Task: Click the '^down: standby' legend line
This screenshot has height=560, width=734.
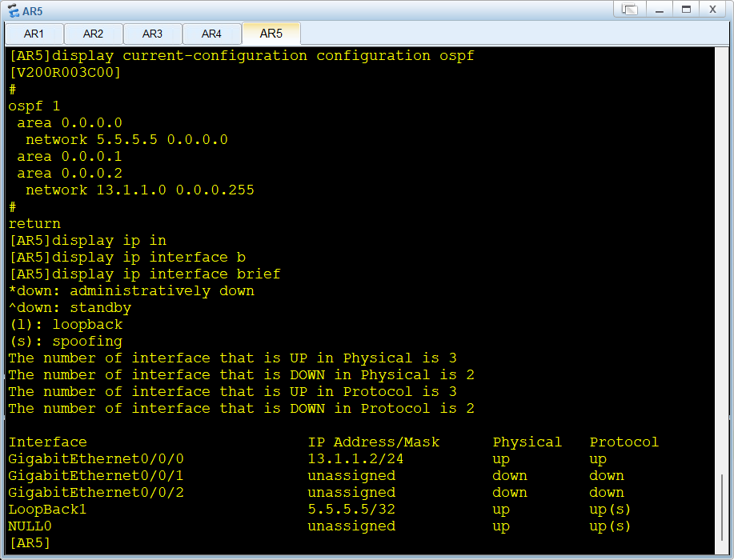Action: click(70, 308)
